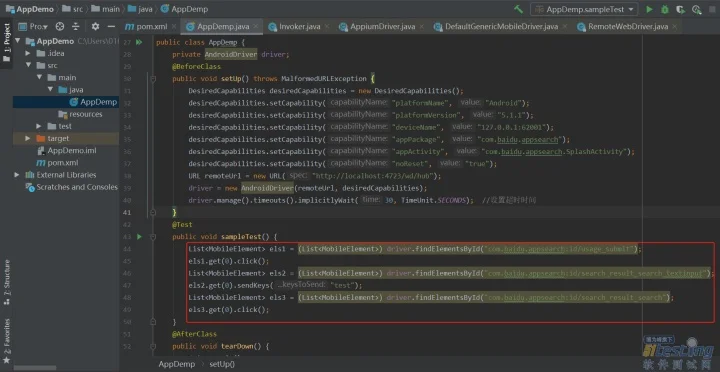Viewport: 720px width, 372px height.
Task: Click the AppDemp breadcrumb at editor bottom
Action: (177, 364)
